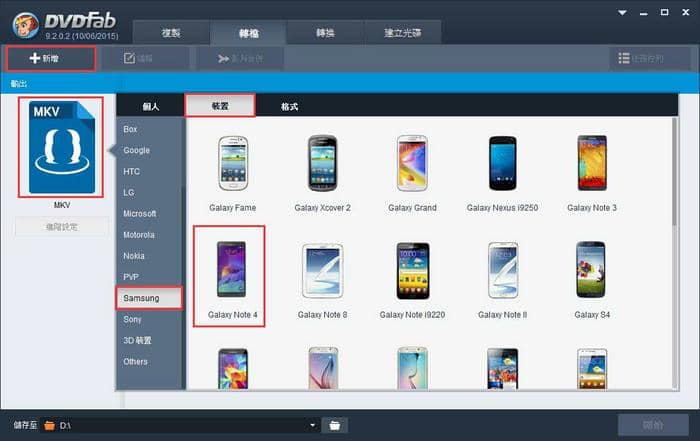This screenshot has width=700, height=441.
Task: Switch to the ripper module tab
Action: click(248, 33)
